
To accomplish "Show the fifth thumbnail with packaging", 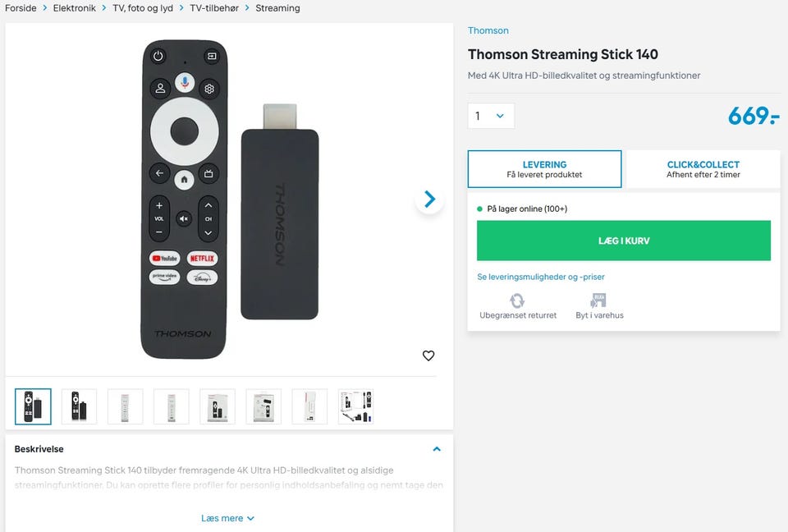I will point(218,406).
